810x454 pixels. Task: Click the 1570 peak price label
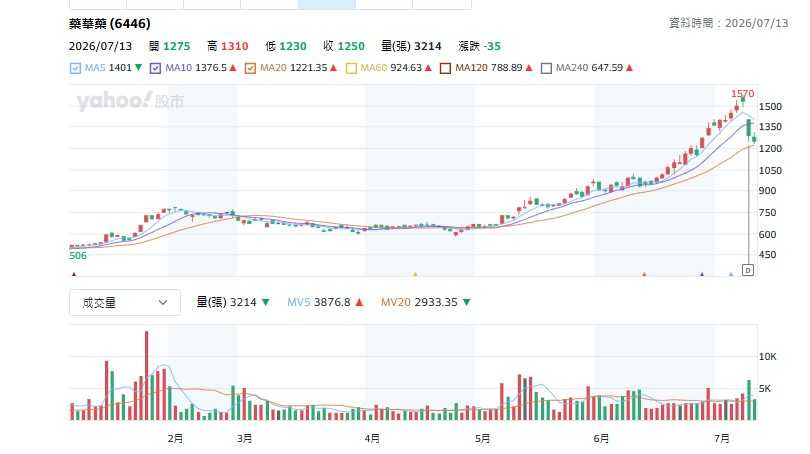click(742, 93)
